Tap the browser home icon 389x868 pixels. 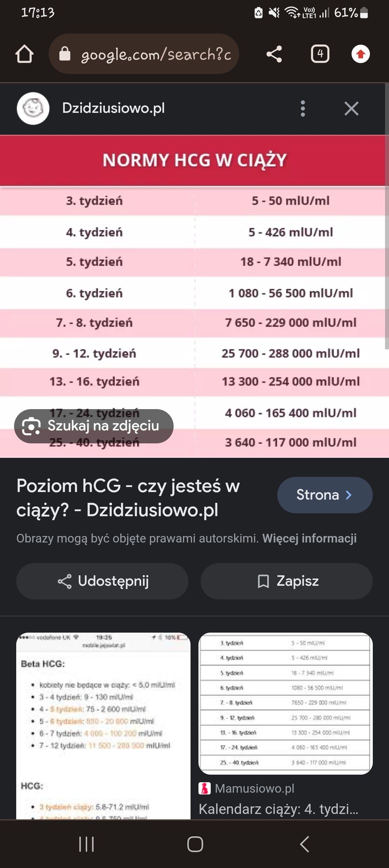coord(24,54)
